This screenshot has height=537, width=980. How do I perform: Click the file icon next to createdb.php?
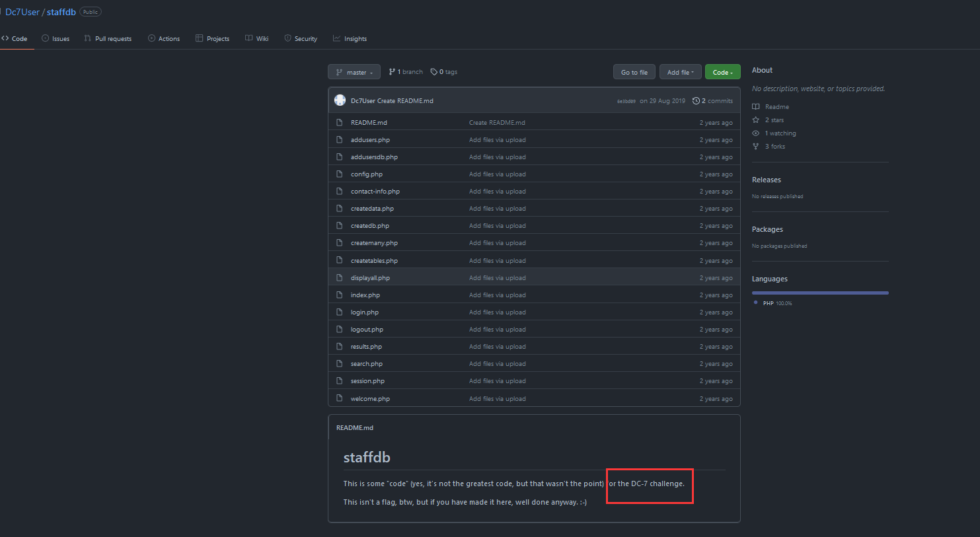[339, 226]
